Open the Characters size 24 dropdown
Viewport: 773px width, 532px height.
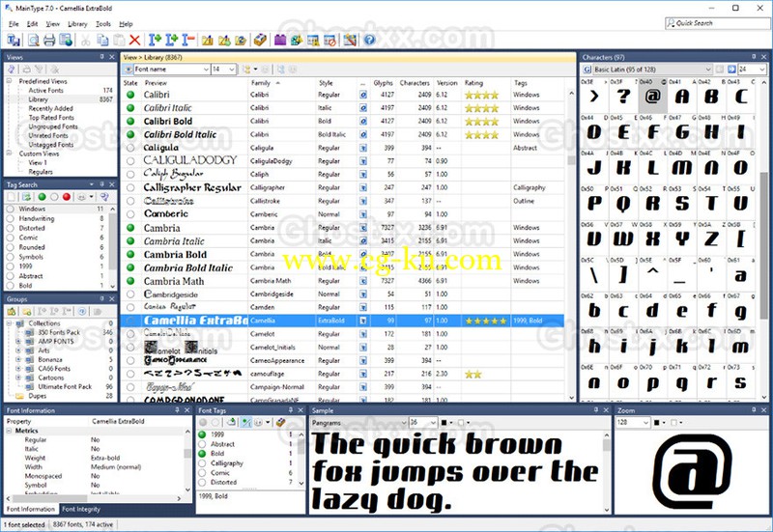761,70
